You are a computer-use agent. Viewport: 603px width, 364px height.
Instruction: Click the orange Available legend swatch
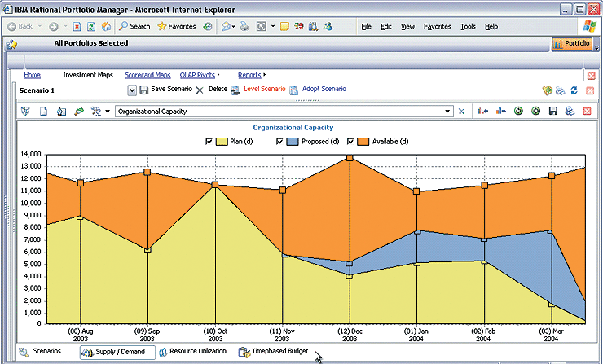coord(363,142)
